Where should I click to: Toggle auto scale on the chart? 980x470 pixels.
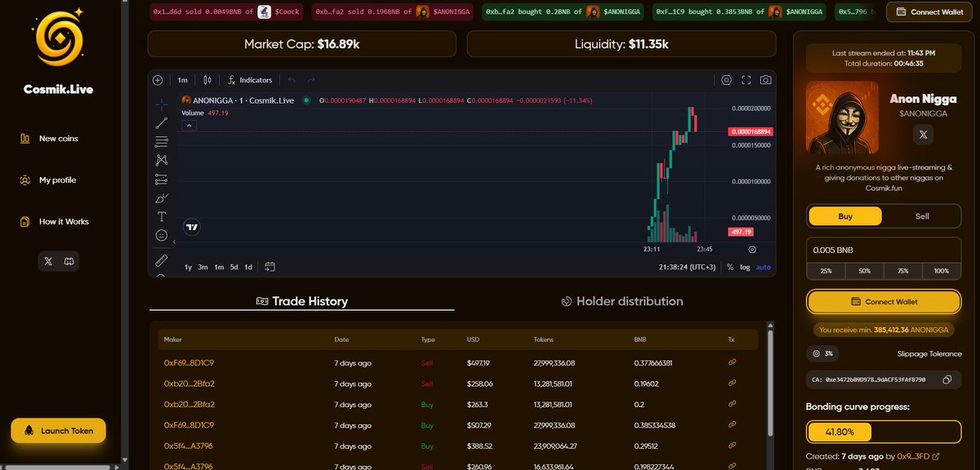click(764, 267)
